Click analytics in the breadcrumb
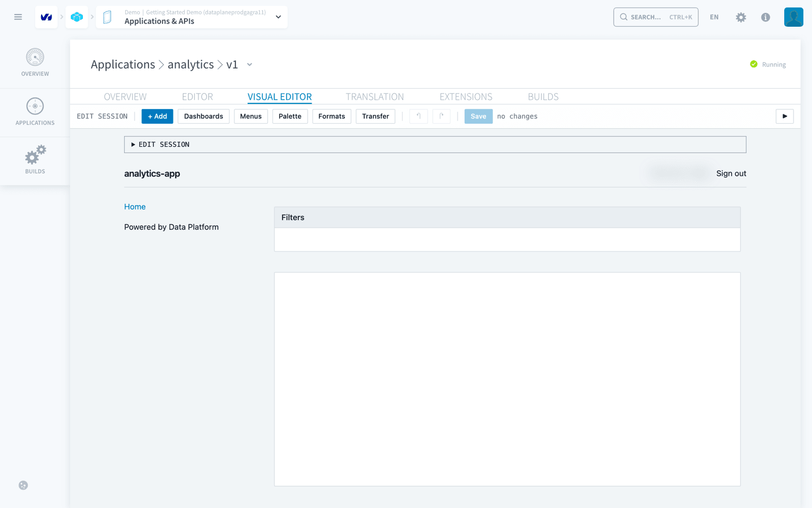812x508 pixels. point(191,64)
